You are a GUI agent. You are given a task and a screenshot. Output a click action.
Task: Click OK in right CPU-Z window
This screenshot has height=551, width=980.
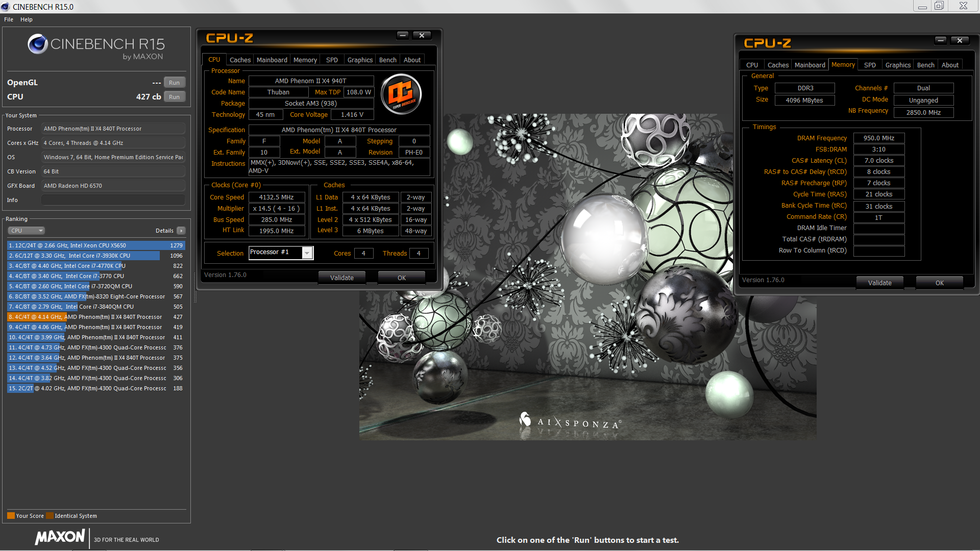940,283
